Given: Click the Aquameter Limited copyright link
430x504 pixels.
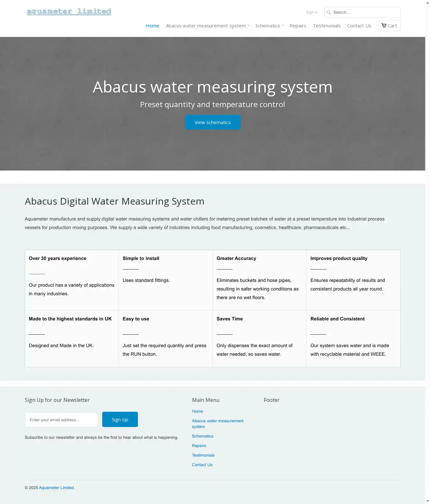Looking at the screenshot, I should click(x=56, y=488).
